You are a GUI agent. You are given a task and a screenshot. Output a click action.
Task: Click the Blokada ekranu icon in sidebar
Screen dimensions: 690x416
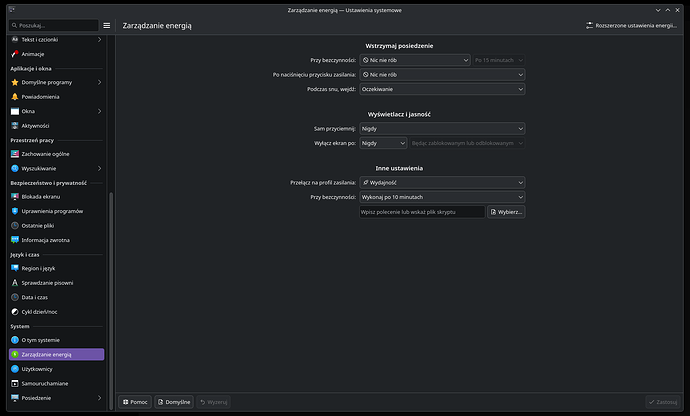[x=14, y=197]
